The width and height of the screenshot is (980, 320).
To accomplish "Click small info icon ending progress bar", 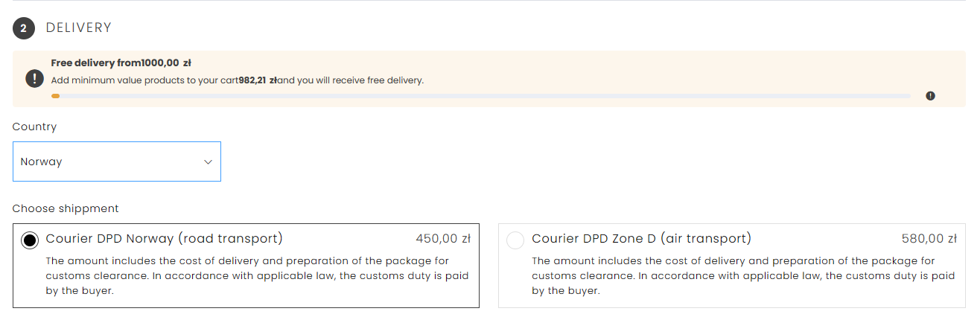I will pyautogui.click(x=930, y=96).
